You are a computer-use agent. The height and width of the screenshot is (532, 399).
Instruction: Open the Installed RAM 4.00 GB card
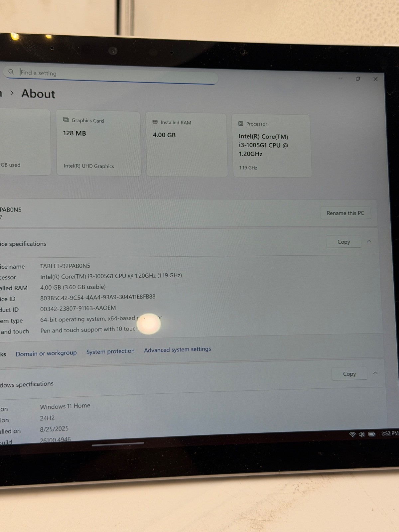[187, 145]
